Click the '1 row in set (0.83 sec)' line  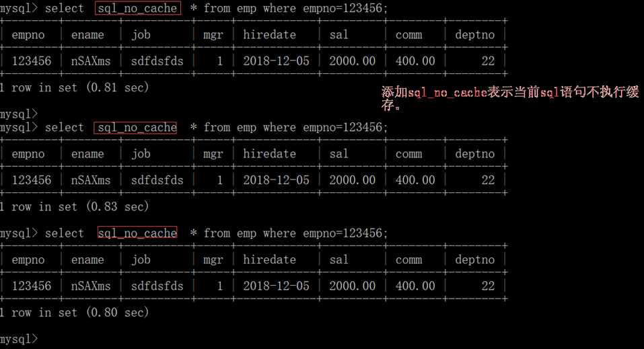[x=74, y=206]
